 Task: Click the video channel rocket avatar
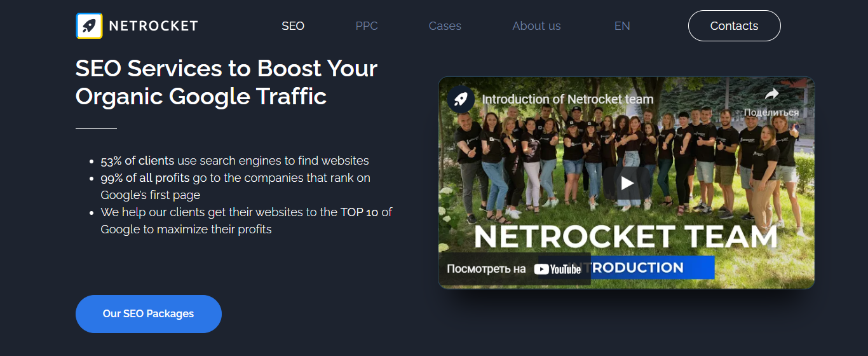click(x=461, y=99)
